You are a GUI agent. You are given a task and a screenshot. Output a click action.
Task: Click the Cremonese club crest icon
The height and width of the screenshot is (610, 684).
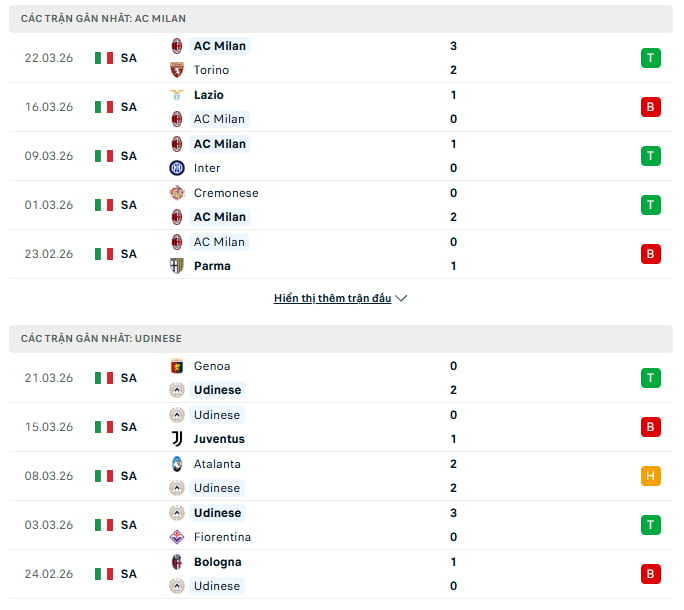click(x=177, y=193)
